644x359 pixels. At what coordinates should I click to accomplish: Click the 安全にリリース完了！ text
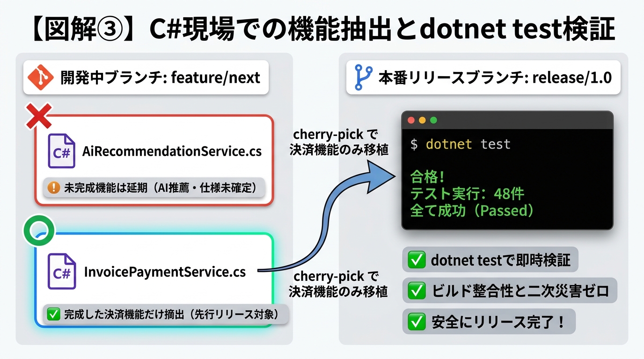click(x=498, y=322)
